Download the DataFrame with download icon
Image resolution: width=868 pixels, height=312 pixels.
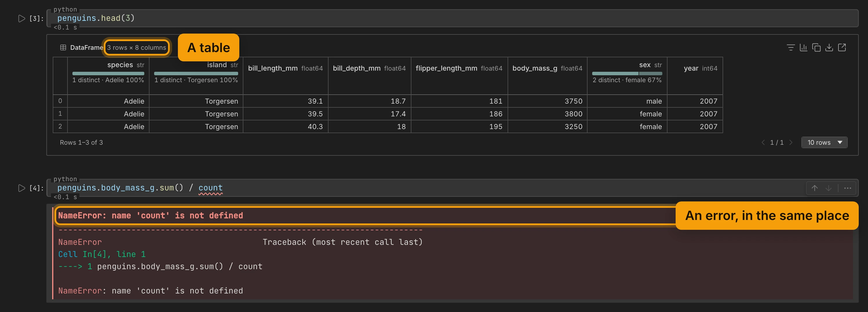(x=829, y=47)
